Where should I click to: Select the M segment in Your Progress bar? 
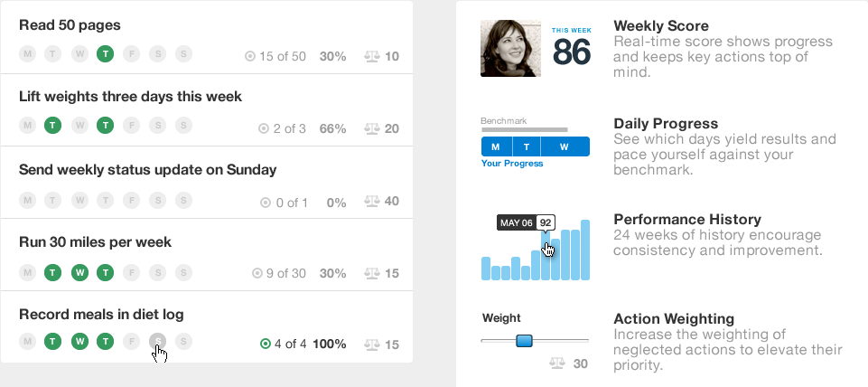496,146
